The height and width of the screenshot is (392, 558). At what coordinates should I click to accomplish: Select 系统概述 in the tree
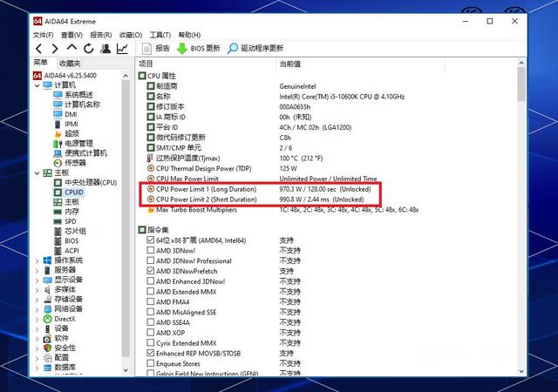point(73,95)
